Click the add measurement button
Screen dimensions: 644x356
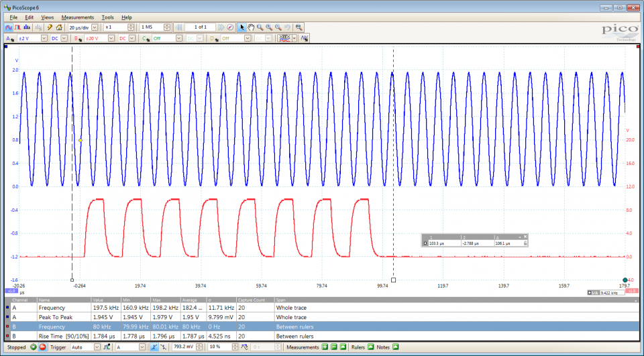point(325,347)
